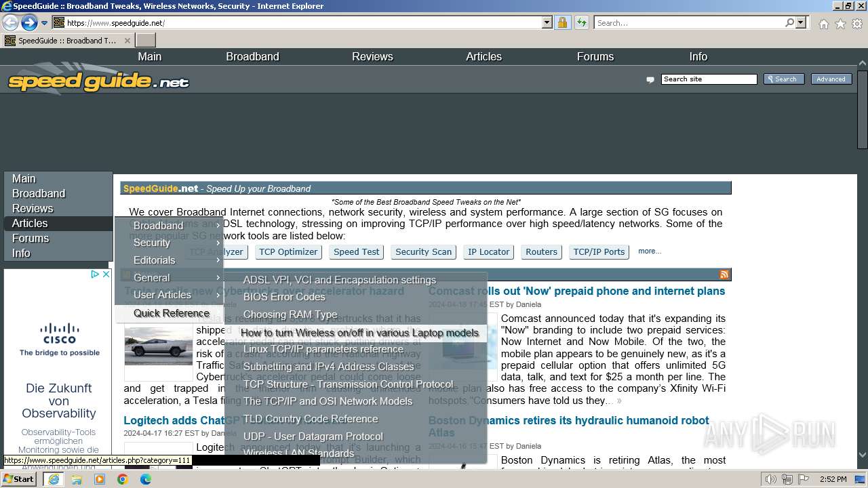The height and width of the screenshot is (488, 868).
Task: Expand Broadband submenu under Articles
Action: (x=169, y=225)
